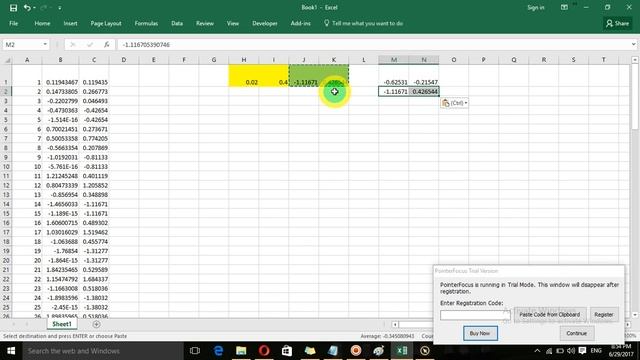Image resolution: width=640 pixels, height=360 pixels.
Task: Open Ribbon Display Options icon
Action: coord(564,7)
